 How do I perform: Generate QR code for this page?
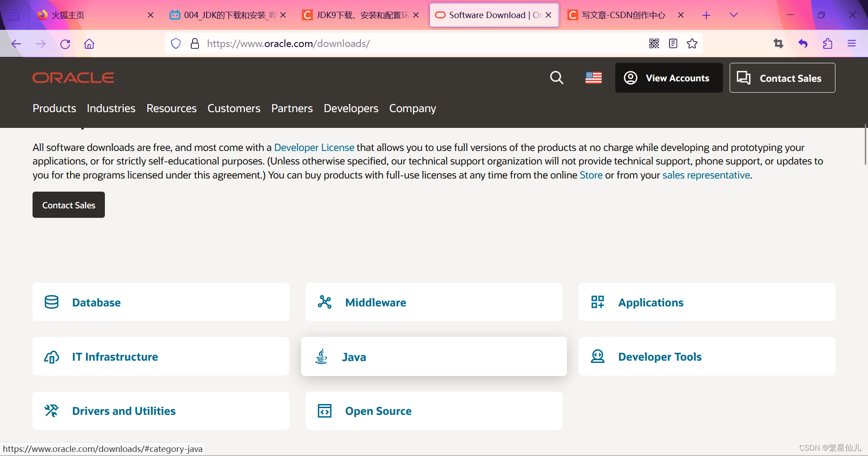[654, 43]
